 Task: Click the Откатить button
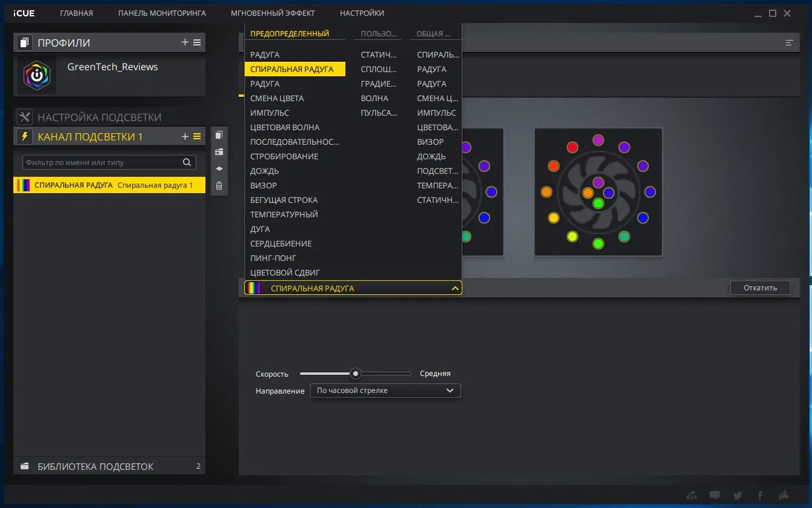pyautogui.click(x=760, y=288)
